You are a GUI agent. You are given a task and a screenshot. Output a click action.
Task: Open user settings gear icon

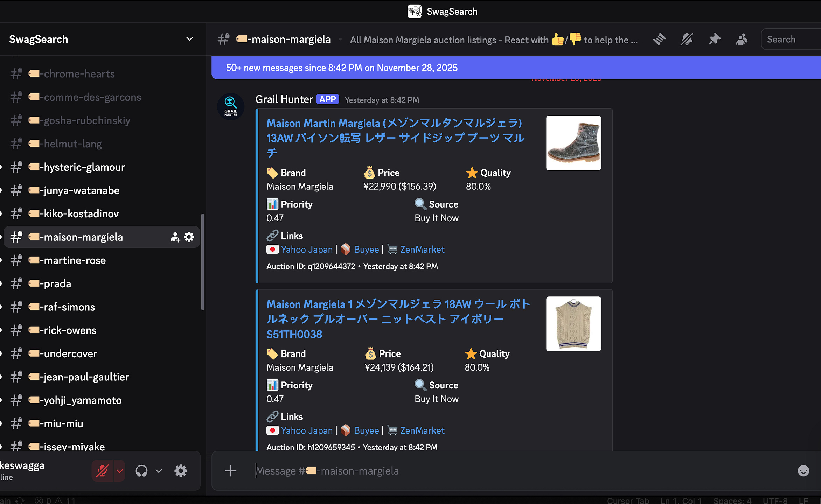tap(181, 471)
